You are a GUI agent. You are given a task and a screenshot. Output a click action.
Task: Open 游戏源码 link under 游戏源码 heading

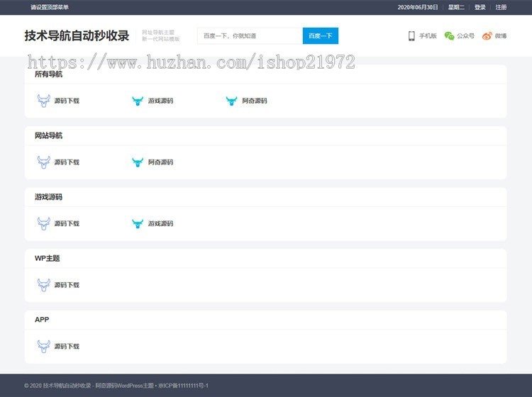[x=160, y=223]
